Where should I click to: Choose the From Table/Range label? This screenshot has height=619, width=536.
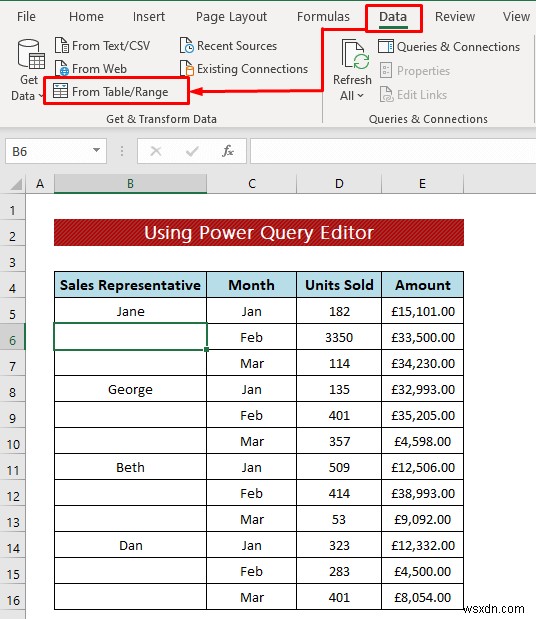tap(120, 92)
